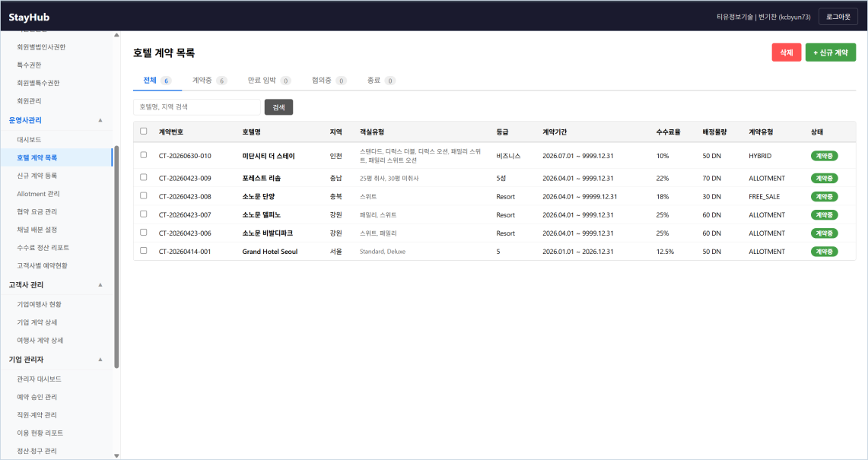
Task: Click the red 삭제 button
Action: 786,52
